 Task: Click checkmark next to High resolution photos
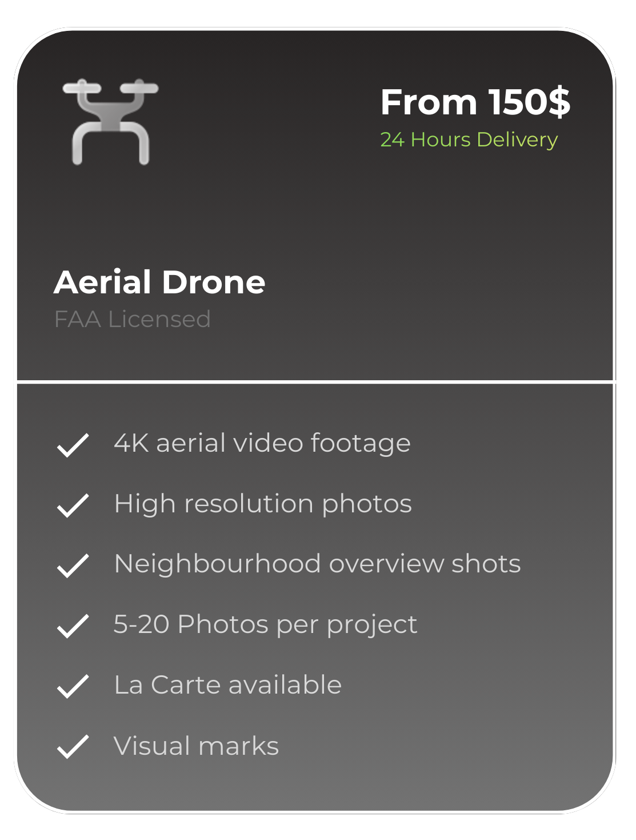click(73, 505)
